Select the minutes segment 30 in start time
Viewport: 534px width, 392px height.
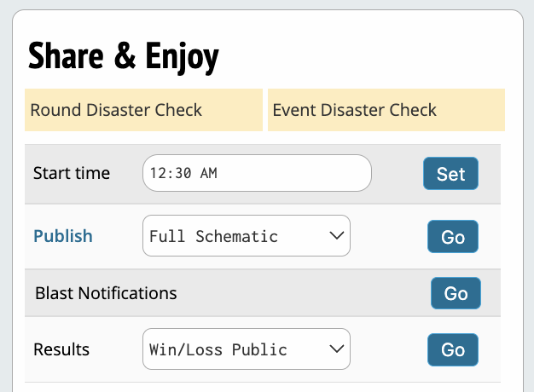point(183,173)
